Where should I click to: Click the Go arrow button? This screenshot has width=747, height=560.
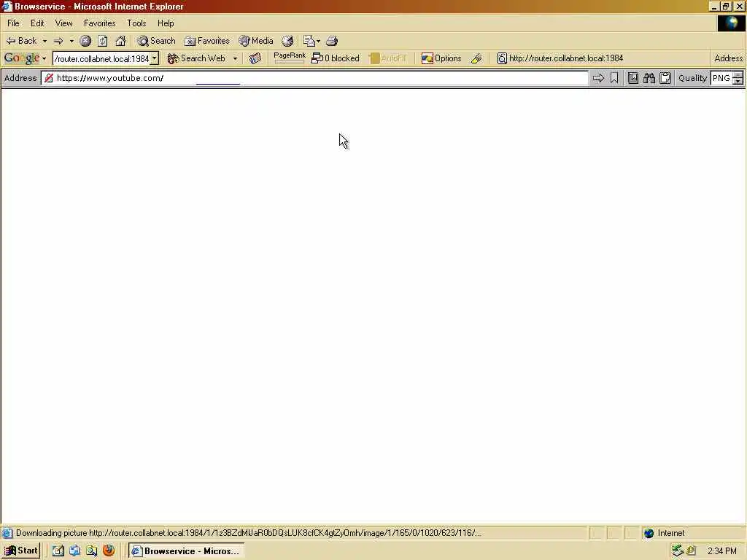tap(598, 78)
